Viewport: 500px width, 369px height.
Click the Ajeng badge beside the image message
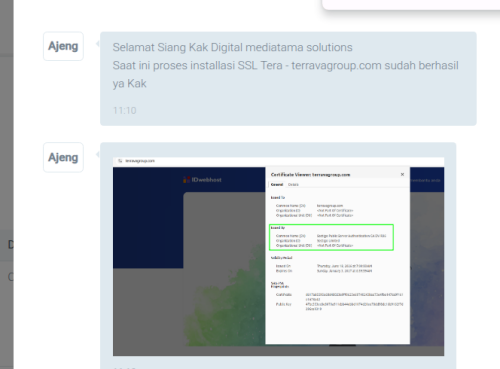click(x=63, y=157)
